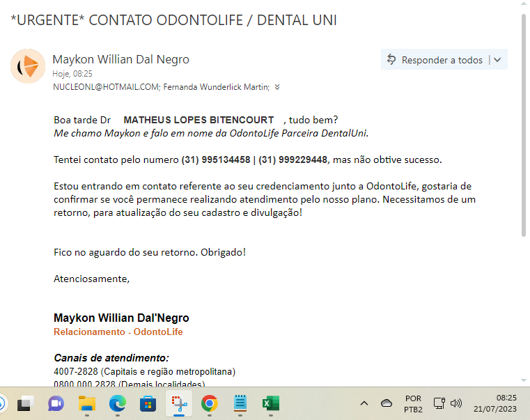
Task: Open the reply options dropdown arrow
Action: point(497,60)
